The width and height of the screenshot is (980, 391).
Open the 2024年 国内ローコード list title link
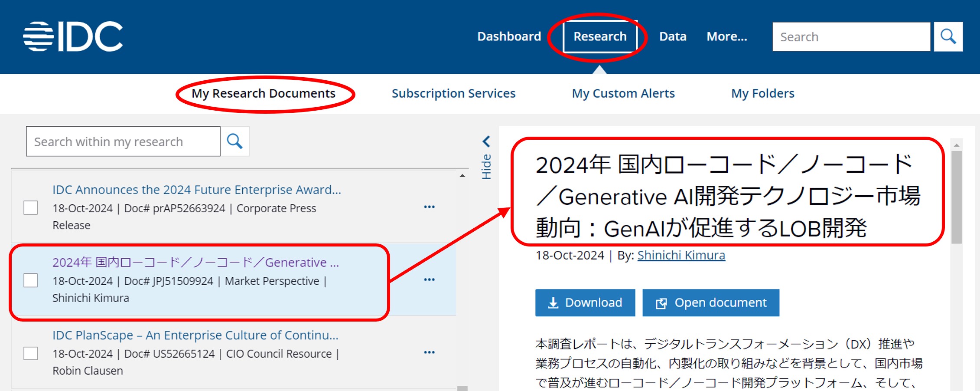[196, 262]
